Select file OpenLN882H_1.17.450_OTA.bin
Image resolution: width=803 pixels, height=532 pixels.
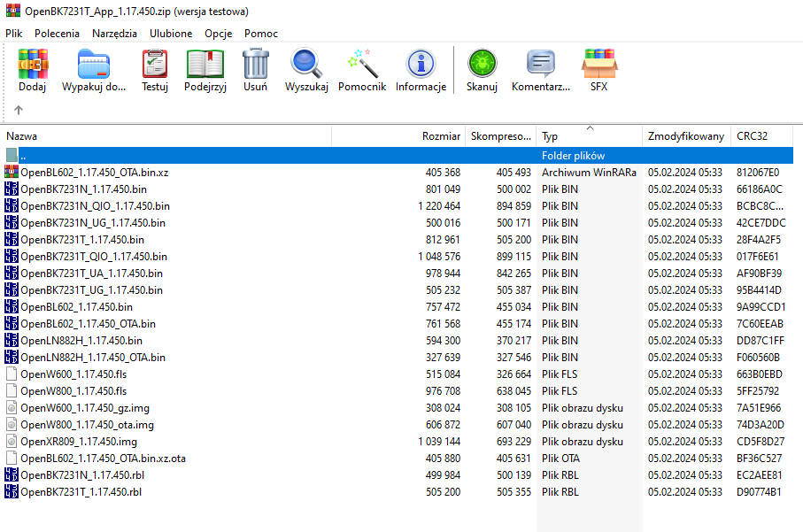pos(93,358)
